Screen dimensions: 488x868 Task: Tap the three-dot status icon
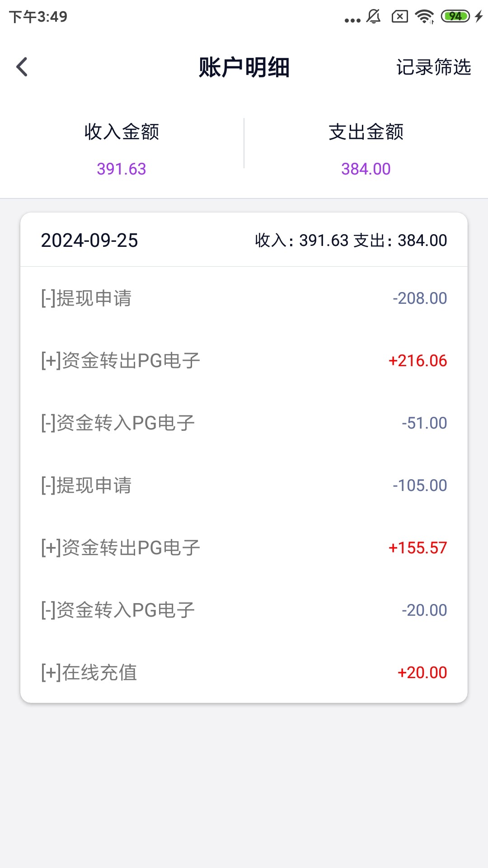[x=352, y=20]
